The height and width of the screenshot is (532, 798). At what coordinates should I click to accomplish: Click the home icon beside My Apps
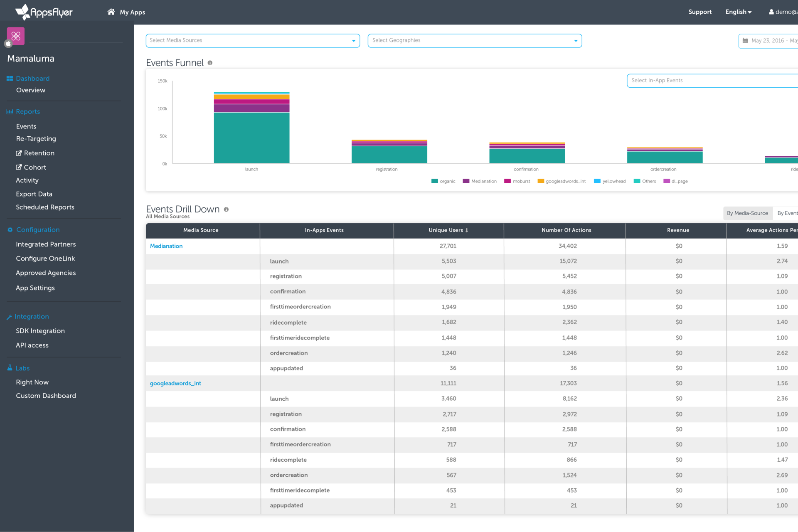pos(111,12)
